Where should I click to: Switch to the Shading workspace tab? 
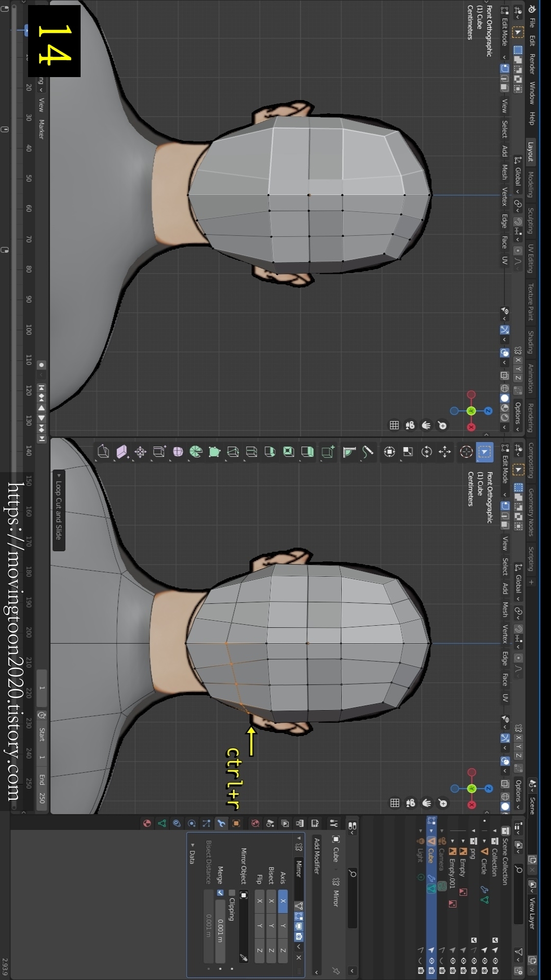pyautogui.click(x=531, y=342)
